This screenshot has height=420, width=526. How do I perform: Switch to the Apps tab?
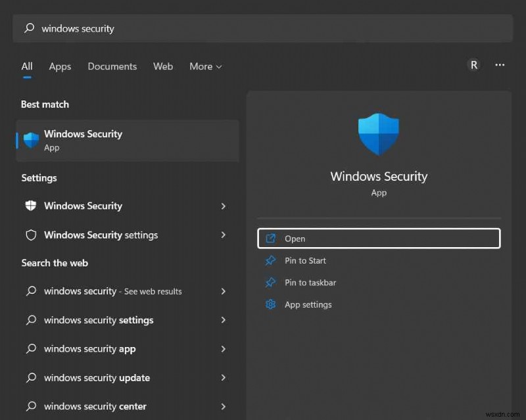(x=60, y=66)
